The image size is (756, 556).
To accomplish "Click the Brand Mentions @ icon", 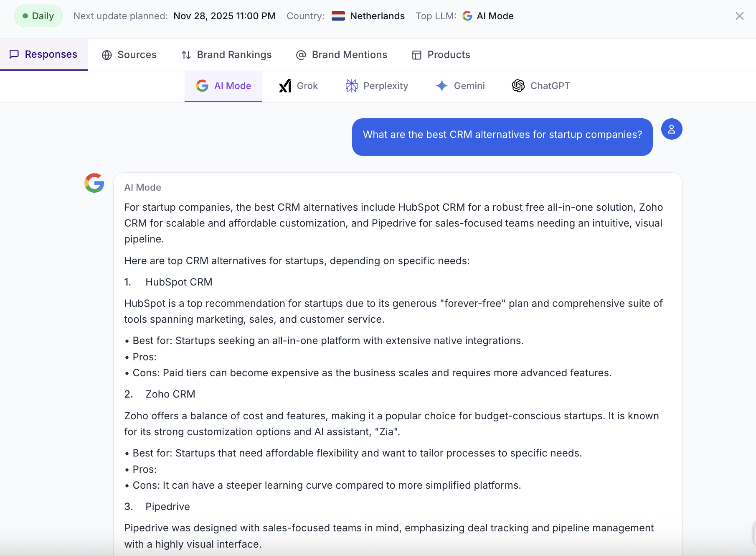I will [x=301, y=55].
